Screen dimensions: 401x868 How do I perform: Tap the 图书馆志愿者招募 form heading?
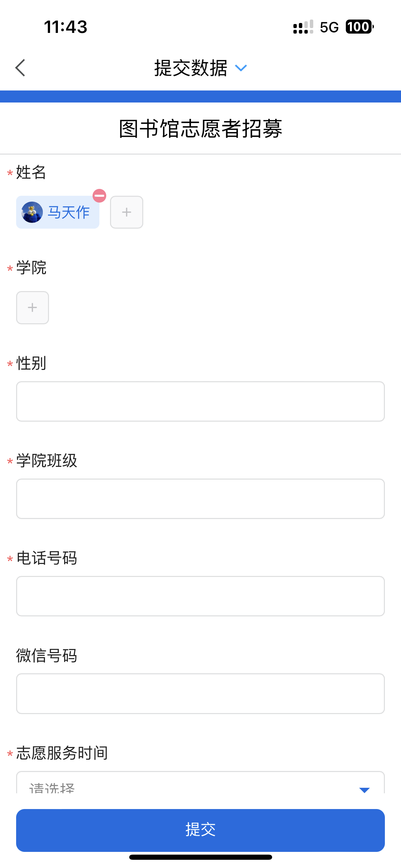pyautogui.click(x=200, y=129)
